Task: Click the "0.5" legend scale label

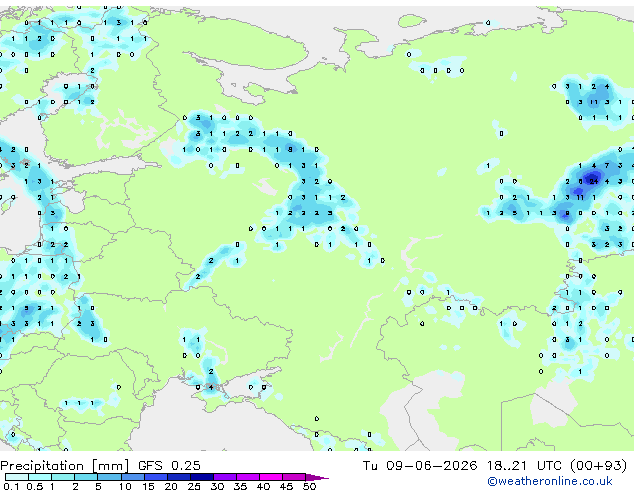Action: pos(35,486)
